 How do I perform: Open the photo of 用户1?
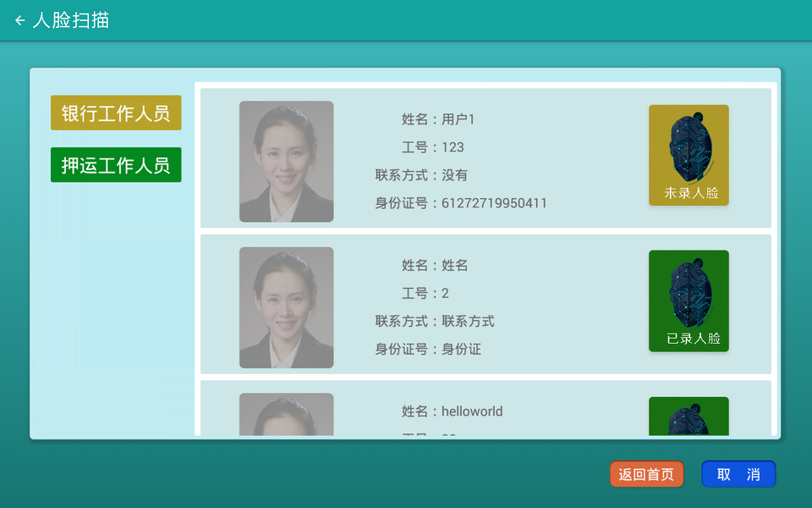coord(287,161)
